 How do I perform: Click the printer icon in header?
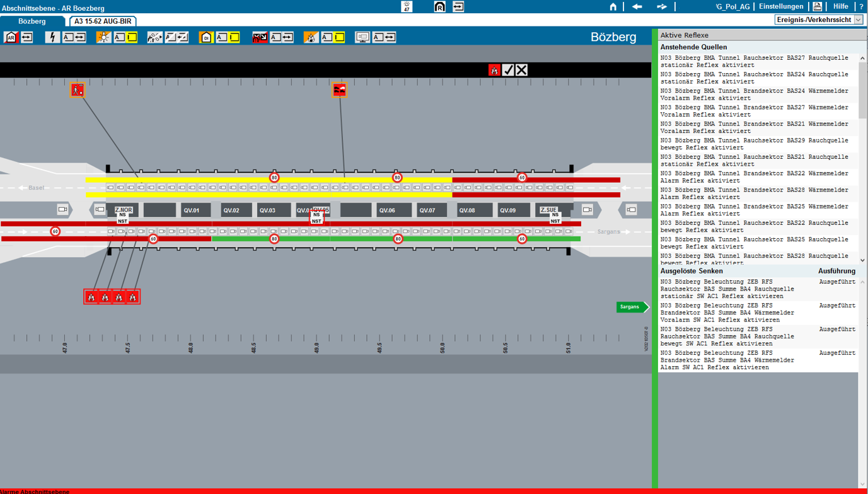coord(818,6)
